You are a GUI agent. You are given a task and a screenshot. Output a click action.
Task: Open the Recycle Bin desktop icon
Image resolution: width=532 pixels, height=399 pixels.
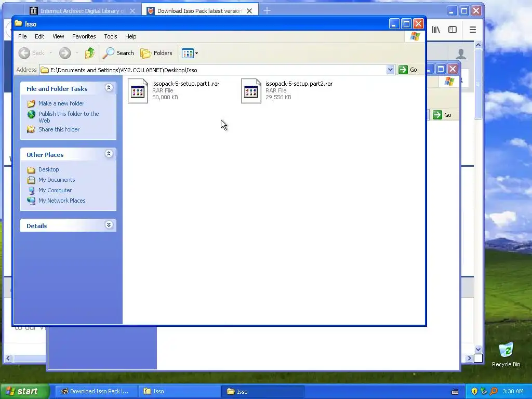pos(506,355)
